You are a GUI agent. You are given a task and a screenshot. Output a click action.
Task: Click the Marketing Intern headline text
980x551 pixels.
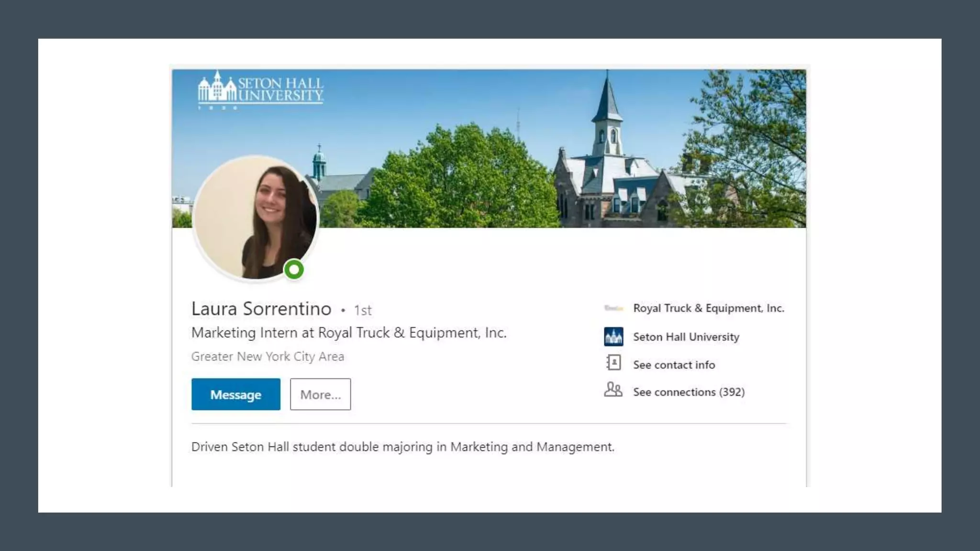click(349, 333)
